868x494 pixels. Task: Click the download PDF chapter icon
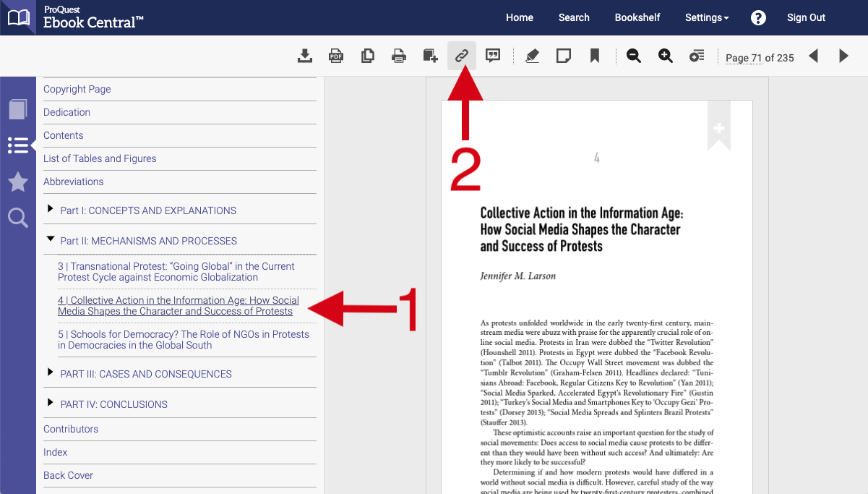336,56
